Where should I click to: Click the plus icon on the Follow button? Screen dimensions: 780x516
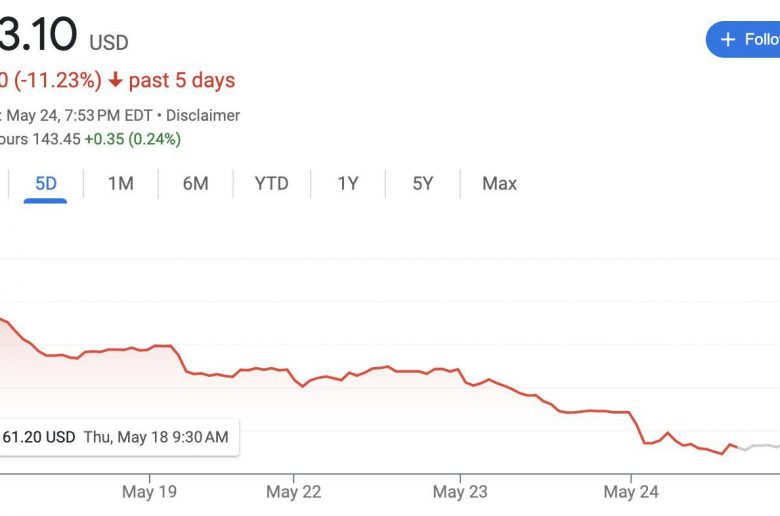tap(727, 39)
